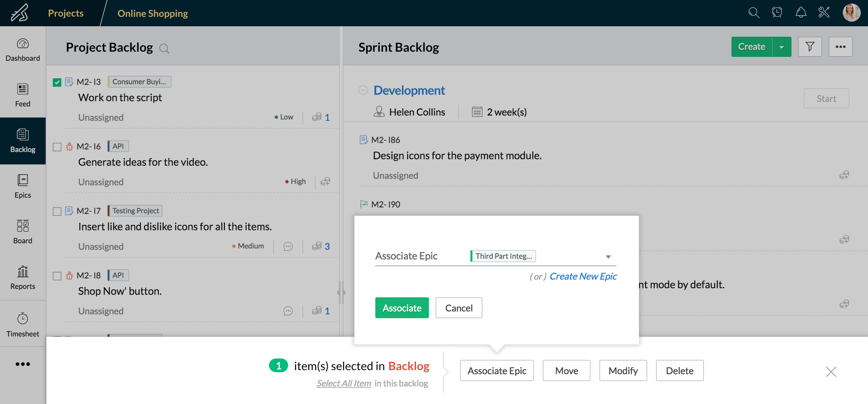Viewport: 868px width, 404px height.
Task: Click the green Associate button
Action: pos(402,308)
